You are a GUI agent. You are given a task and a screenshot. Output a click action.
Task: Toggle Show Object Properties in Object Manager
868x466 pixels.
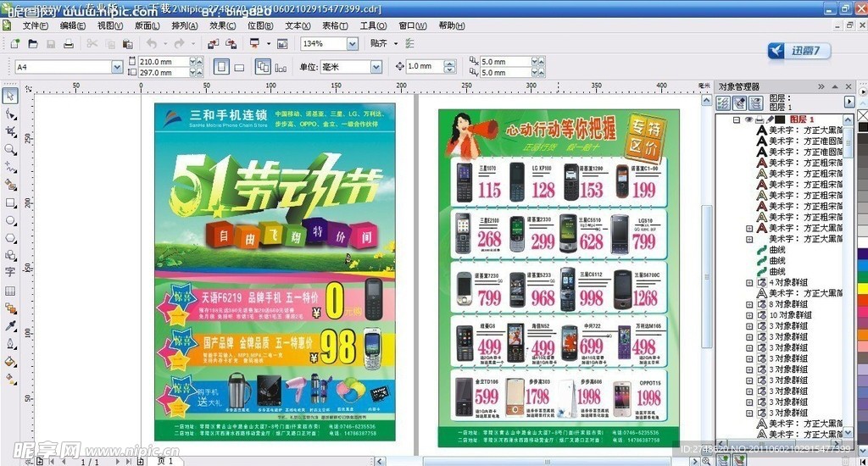(723, 103)
